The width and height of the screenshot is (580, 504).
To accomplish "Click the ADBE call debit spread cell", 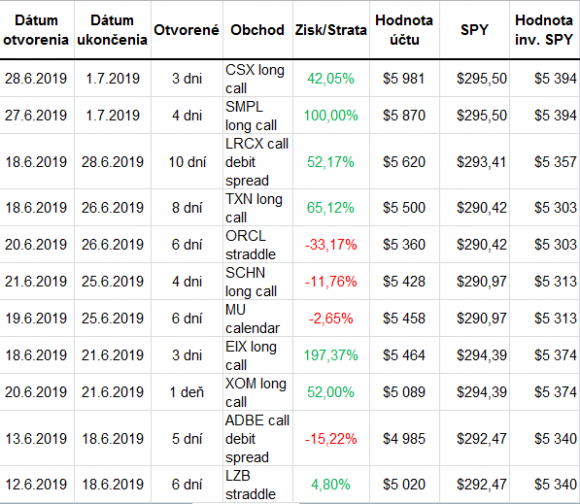I will point(258,439).
